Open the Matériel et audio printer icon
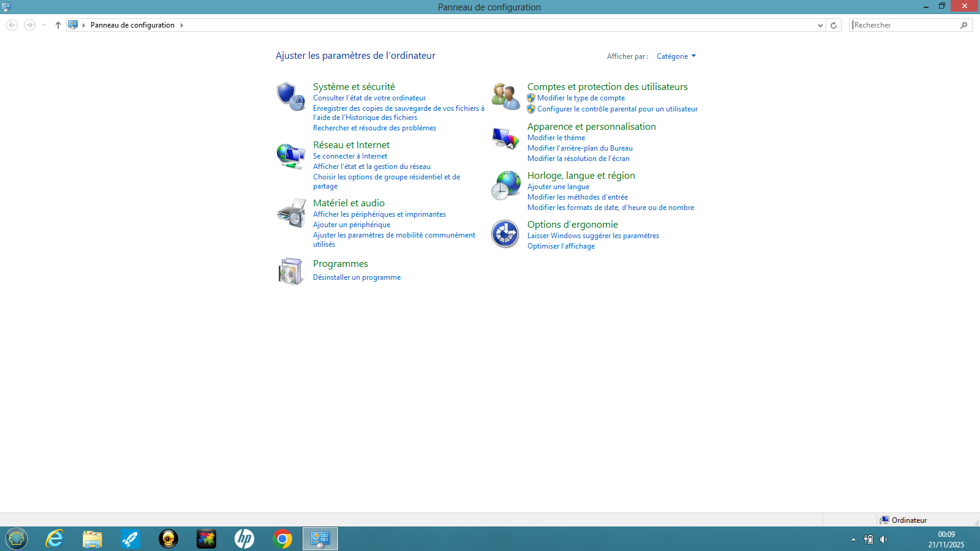Viewport: 980px width, 551px height. (290, 213)
